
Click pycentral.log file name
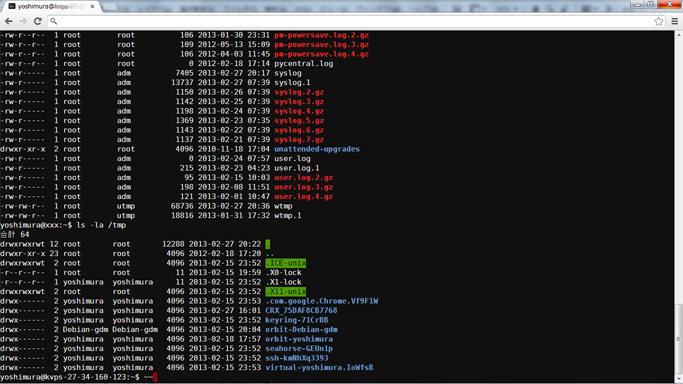304,64
